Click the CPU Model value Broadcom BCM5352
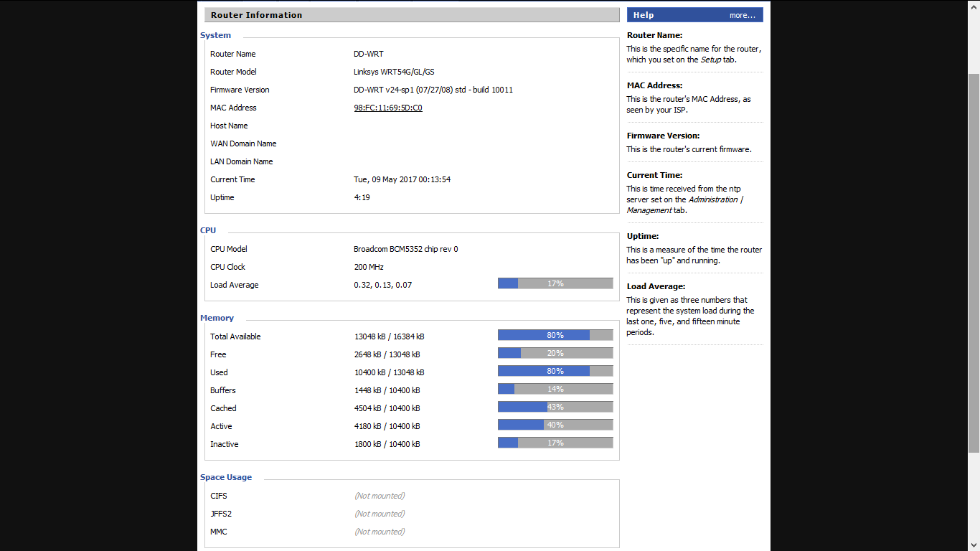The height and width of the screenshot is (551, 980). point(405,249)
